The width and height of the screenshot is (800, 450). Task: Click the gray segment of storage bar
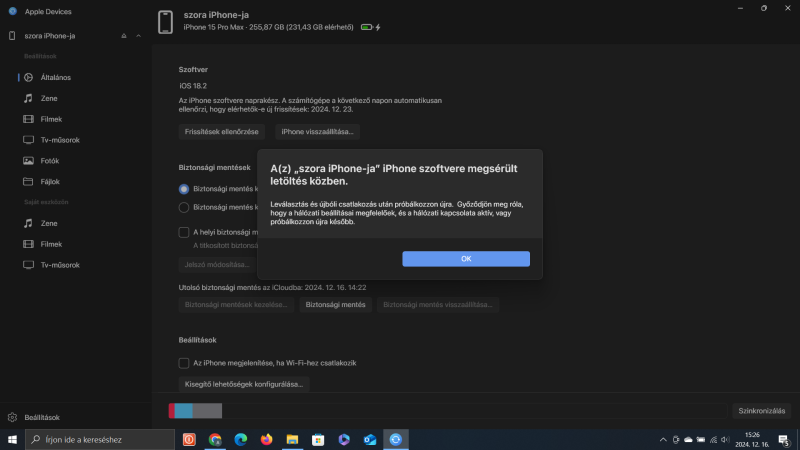click(x=207, y=411)
